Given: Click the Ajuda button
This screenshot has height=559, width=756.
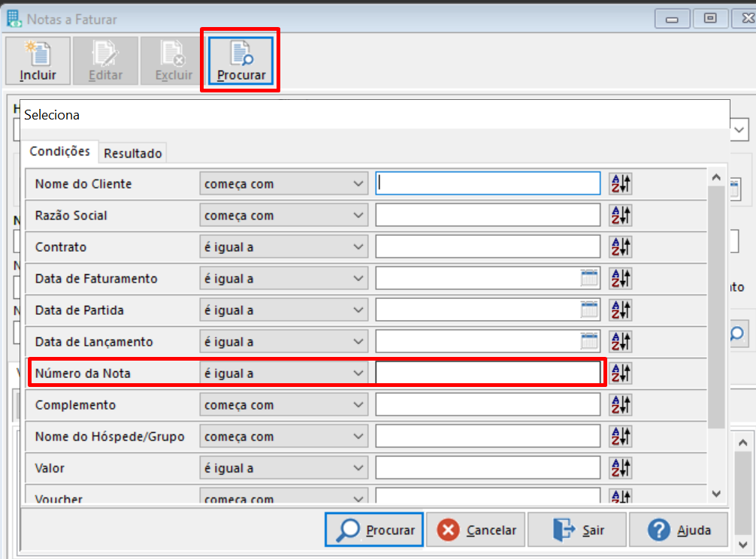Looking at the screenshot, I should (x=679, y=530).
